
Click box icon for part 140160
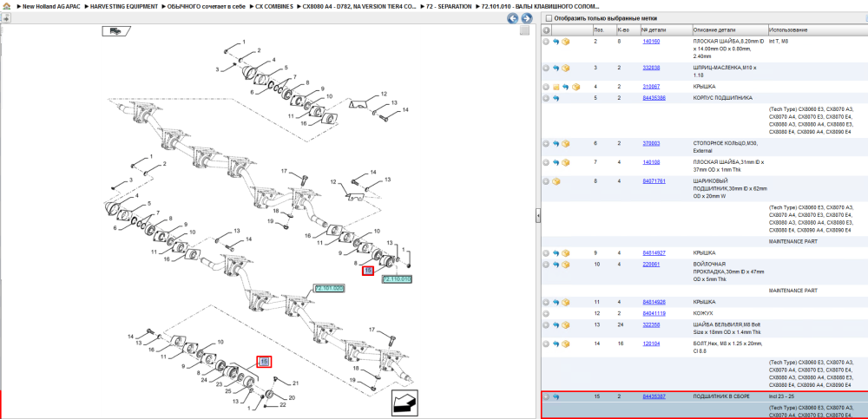566,42
